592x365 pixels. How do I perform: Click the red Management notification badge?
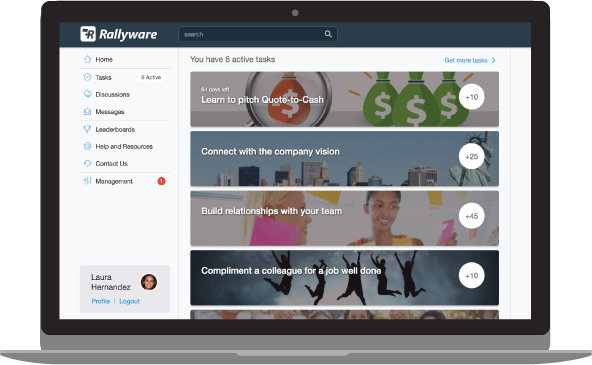point(161,181)
